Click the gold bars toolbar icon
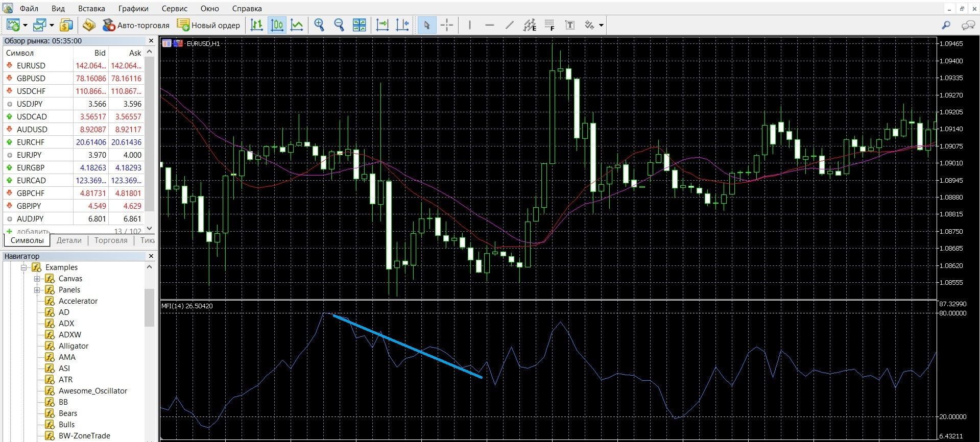980x442 pixels. coord(89,24)
